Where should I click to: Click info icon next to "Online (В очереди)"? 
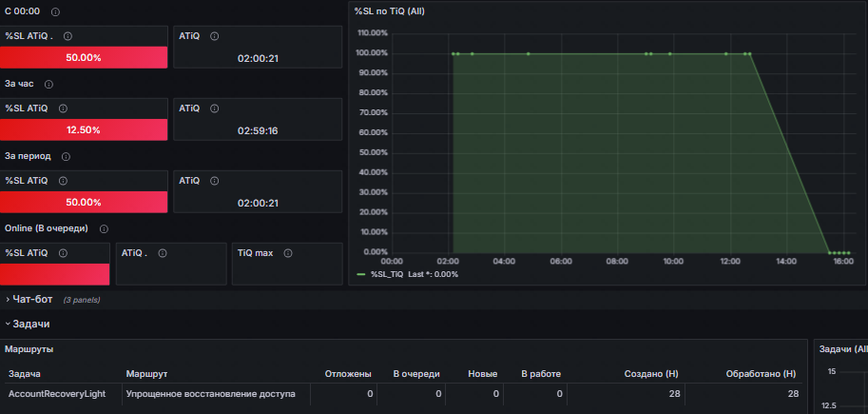coord(104,228)
